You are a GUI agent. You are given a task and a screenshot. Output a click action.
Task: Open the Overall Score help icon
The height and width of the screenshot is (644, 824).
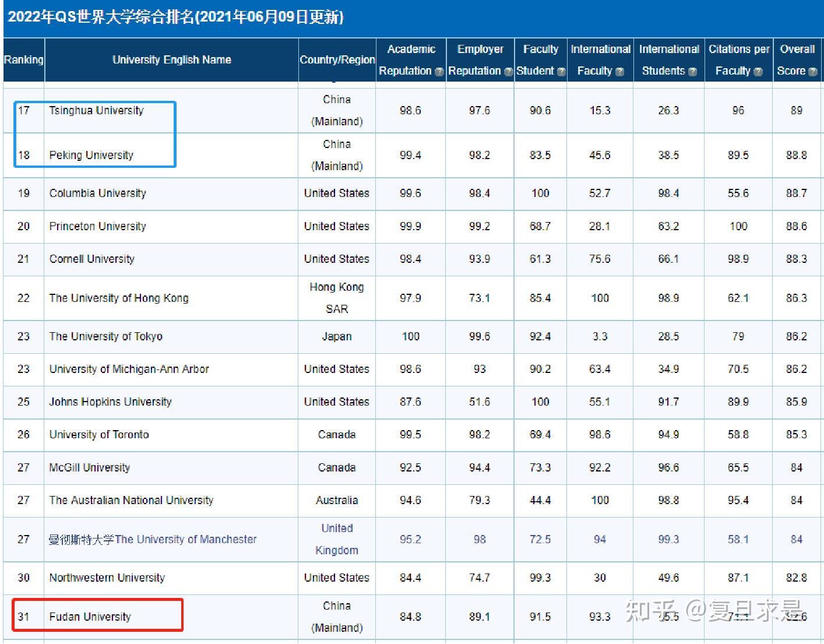pos(812,72)
